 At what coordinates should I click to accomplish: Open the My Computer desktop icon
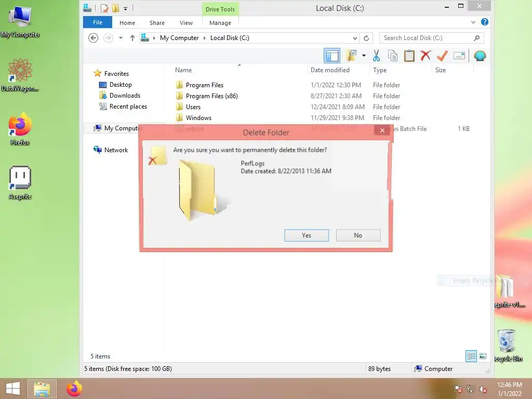pyautogui.click(x=20, y=21)
